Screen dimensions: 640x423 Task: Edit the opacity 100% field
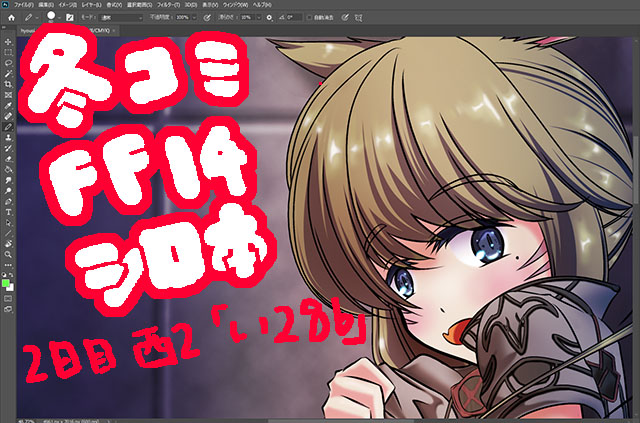[x=182, y=18]
